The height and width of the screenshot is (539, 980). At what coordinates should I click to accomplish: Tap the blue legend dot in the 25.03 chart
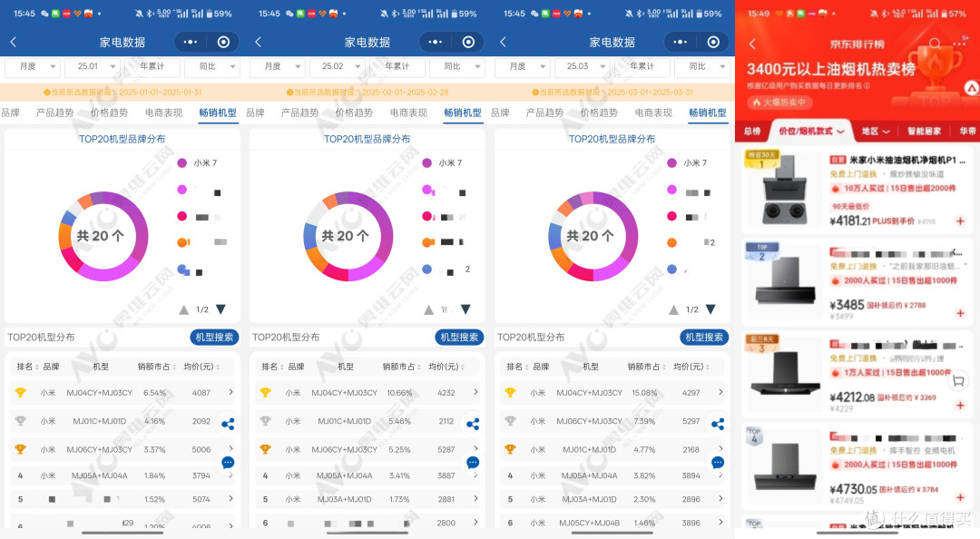(x=671, y=269)
